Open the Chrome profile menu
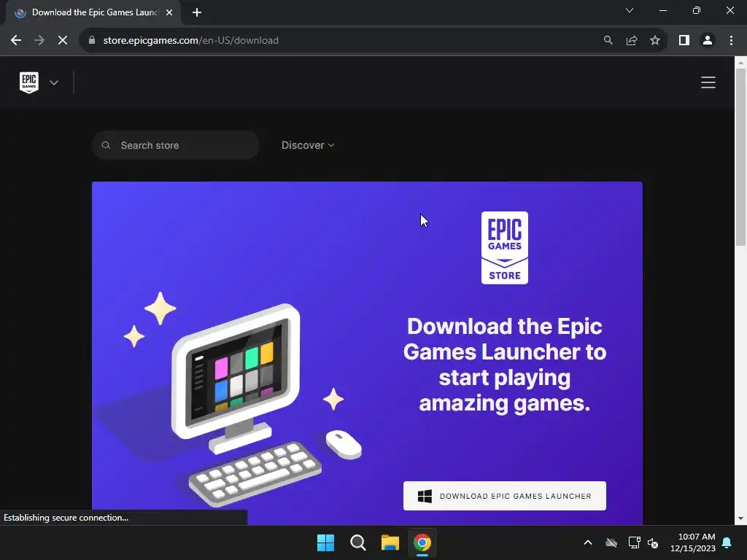The width and height of the screenshot is (747, 560). coord(708,41)
